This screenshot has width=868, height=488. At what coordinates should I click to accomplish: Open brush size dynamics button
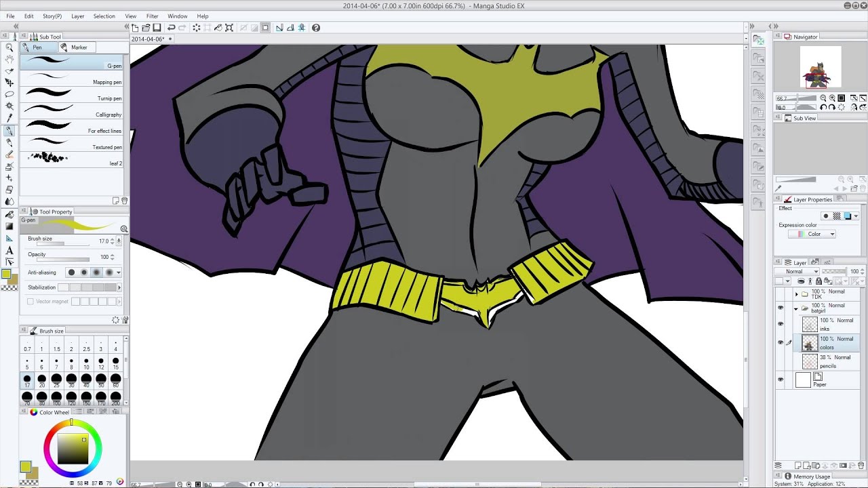pyautogui.click(x=119, y=241)
